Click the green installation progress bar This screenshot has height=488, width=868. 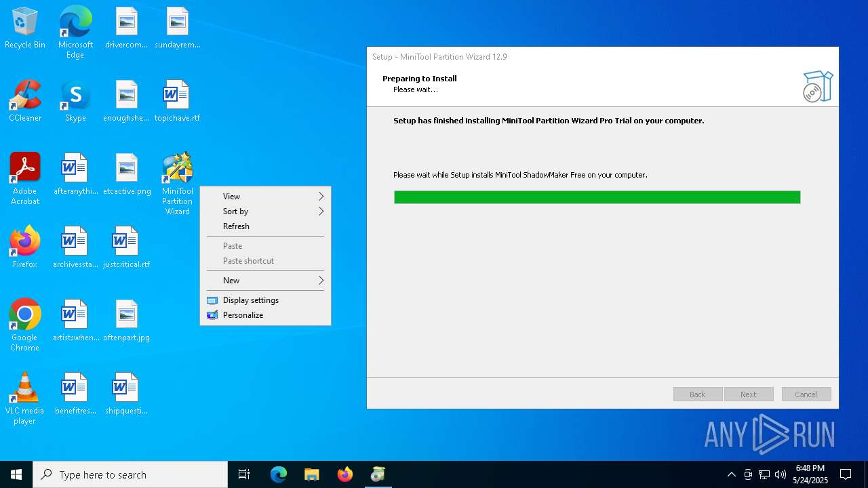tap(597, 197)
